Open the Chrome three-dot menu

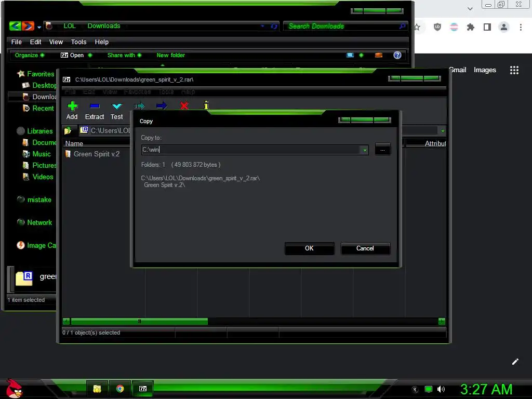pyautogui.click(x=521, y=27)
